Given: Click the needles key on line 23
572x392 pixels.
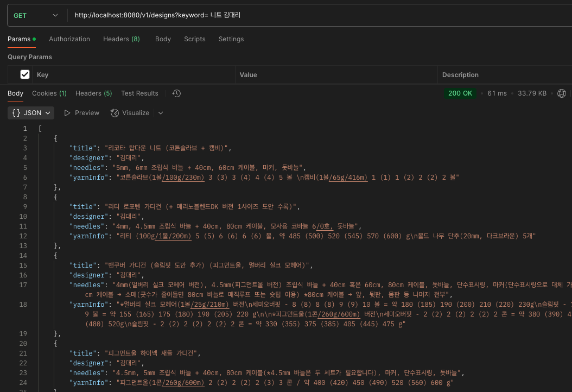Looking at the screenshot, I should [x=87, y=373].
